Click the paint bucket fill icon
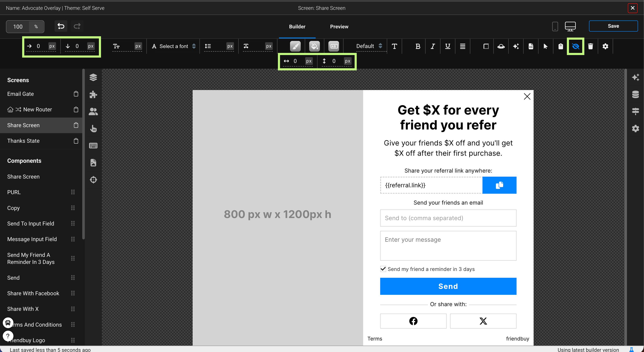Screen dimensions: 644x352 (x=314, y=46)
